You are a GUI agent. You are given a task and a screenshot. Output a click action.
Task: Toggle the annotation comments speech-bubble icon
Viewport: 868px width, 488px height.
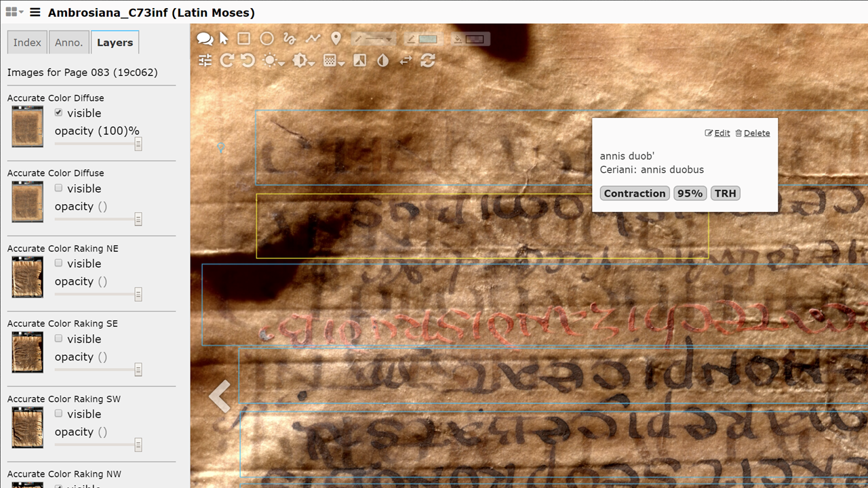click(x=205, y=39)
